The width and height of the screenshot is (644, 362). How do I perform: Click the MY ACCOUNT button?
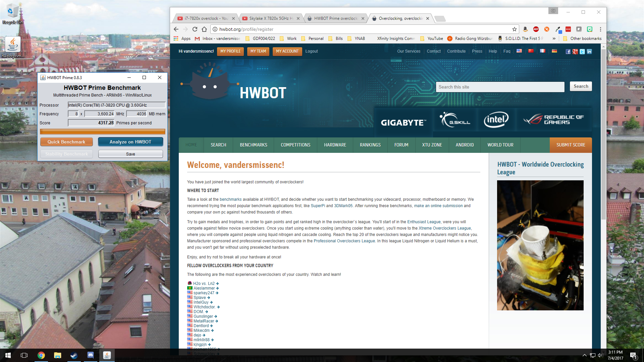point(287,51)
